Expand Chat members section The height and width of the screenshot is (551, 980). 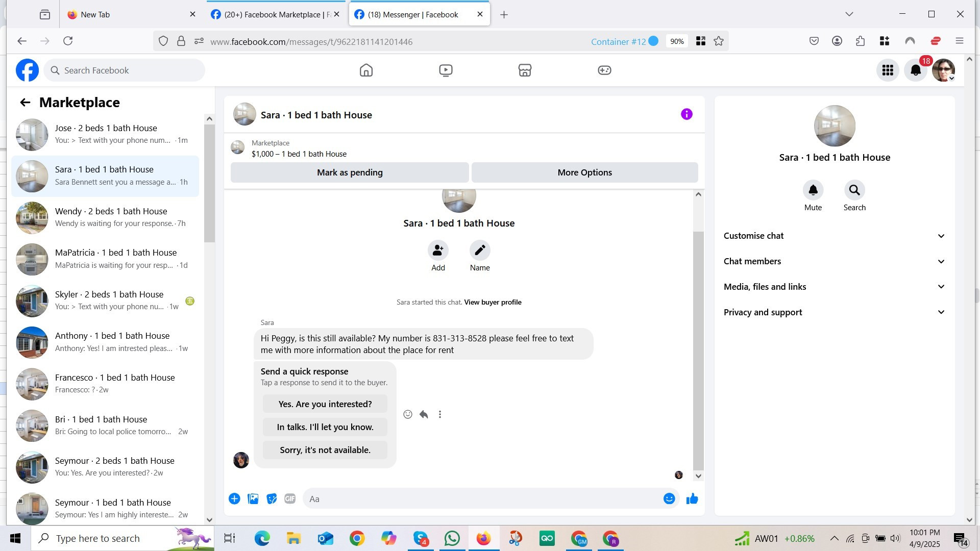click(x=834, y=261)
